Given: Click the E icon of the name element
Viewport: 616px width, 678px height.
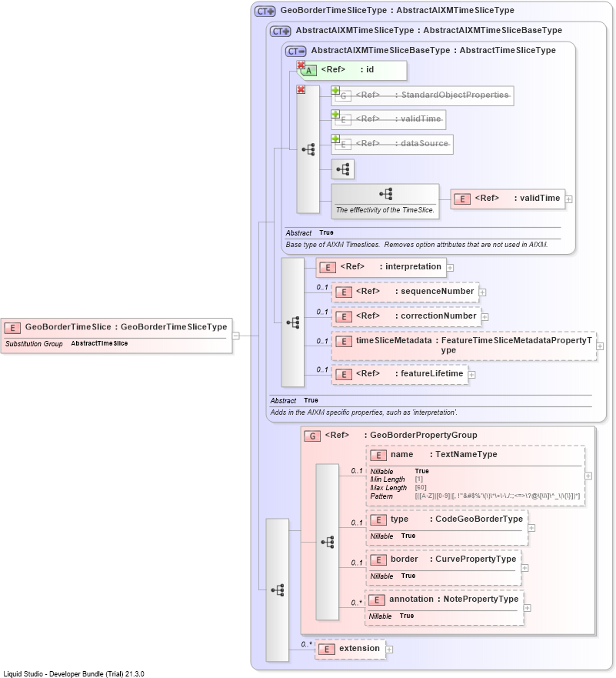Looking at the screenshot, I should (378, 456).
